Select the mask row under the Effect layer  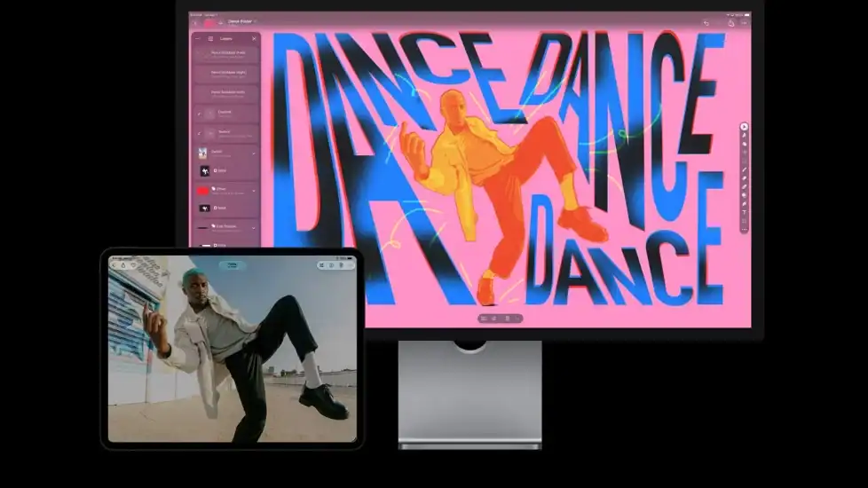click(x=225, y=209)
